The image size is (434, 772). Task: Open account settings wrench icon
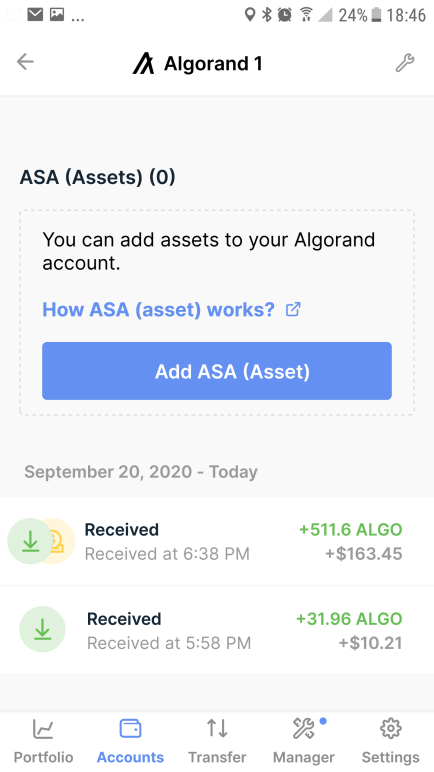(x=405, y=63)
